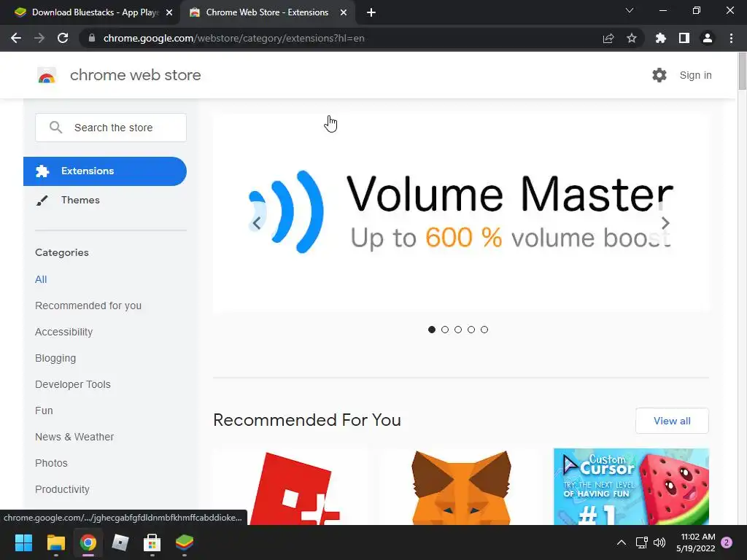Go back to the previous page
Image resolution: width=747 pixels, height=560 pixels.
pos(16,38)
